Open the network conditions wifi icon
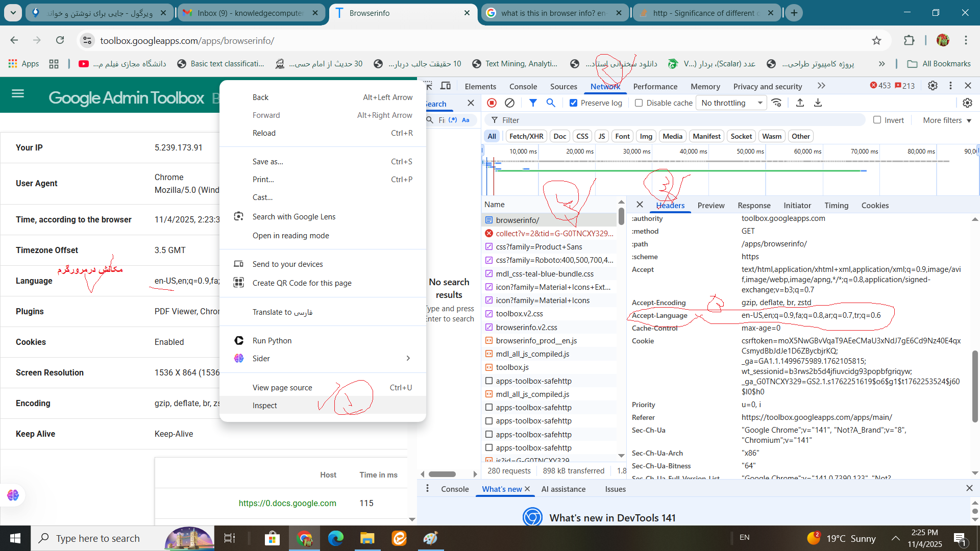The width and height of the screenshot is (980, 551). coord(776,103)
